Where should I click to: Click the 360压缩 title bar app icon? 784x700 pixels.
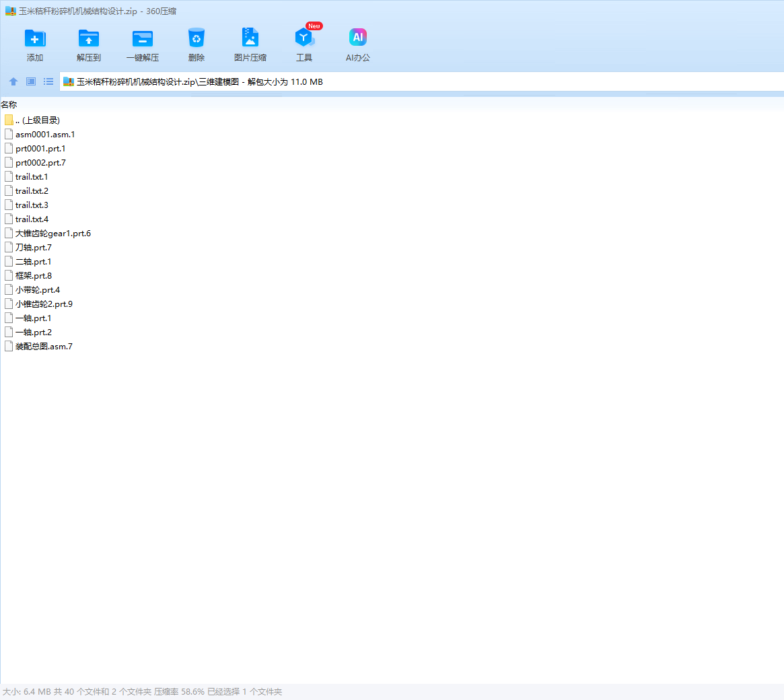tap(11, 11)
